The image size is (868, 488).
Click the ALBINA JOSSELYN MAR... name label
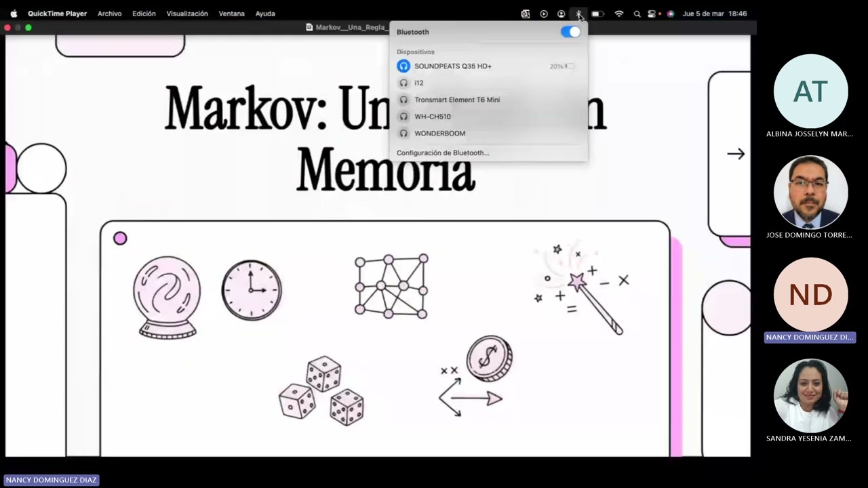(x=810, y=134)
